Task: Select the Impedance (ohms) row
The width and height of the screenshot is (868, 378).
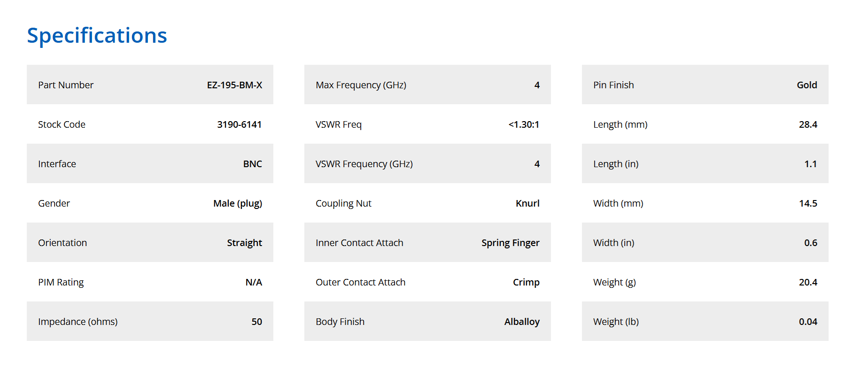Action: tap(150, 321)
